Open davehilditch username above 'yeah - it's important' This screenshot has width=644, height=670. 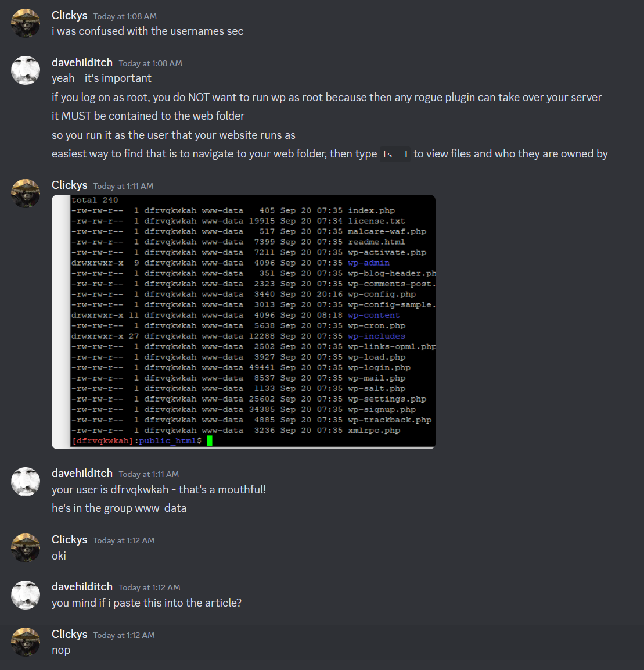[x=82, y=63]
